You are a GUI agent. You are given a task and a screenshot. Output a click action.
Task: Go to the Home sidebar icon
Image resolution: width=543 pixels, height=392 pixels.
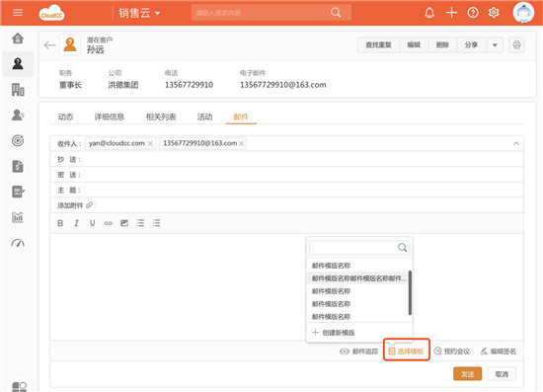pyautogui.click(x=18, y=39)
